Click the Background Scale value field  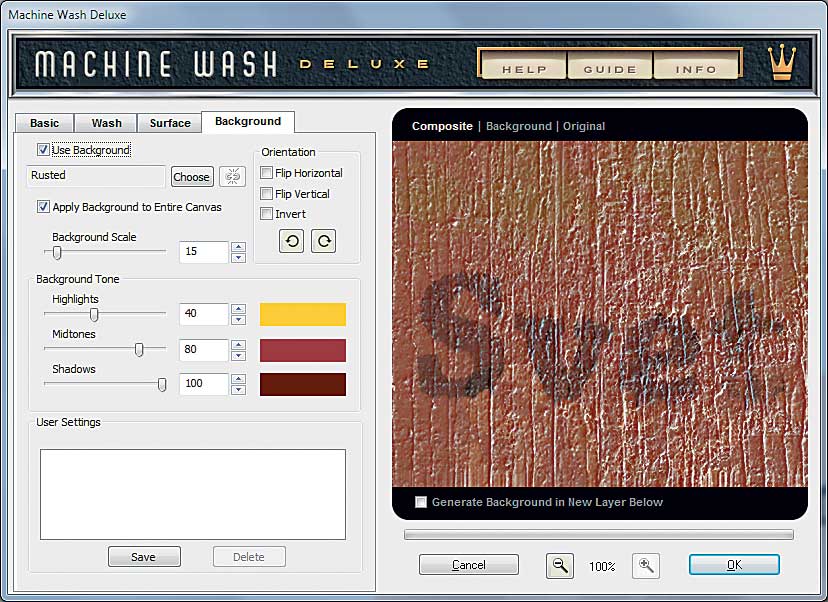pos(204,252)
